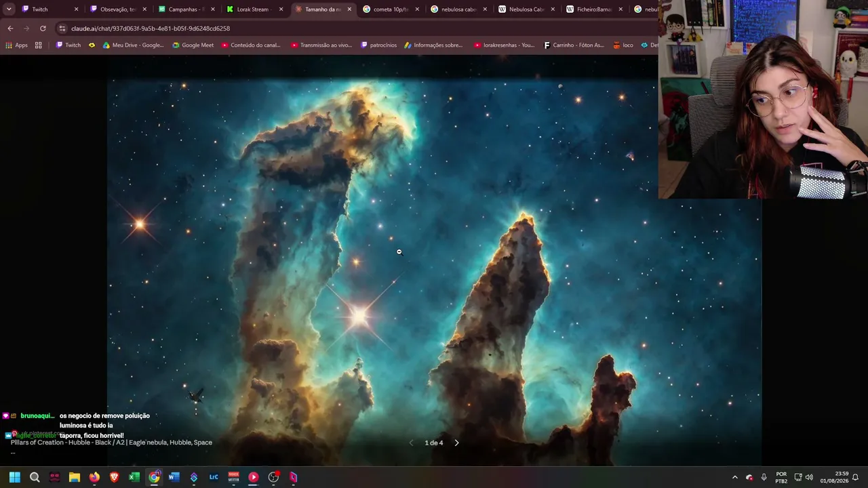The image size is (868, 488).
Task: Open Voicemeeter from taskbar
Action: click(233, 477)
